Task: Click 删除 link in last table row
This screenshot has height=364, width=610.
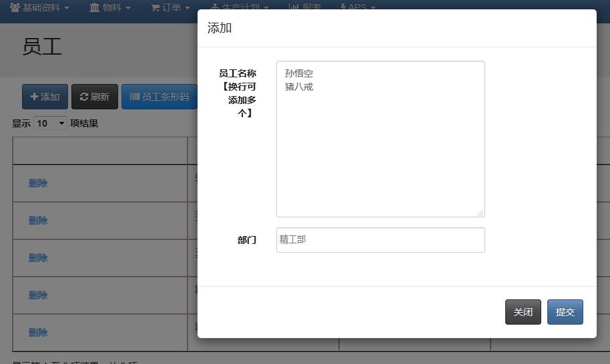Action: coord(38,333)
